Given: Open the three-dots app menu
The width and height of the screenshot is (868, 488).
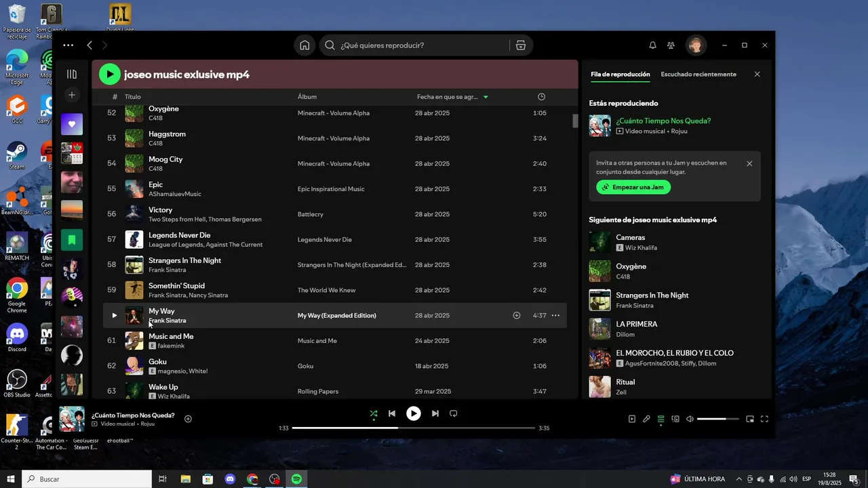Looking at the screenshot, I should (68, 45).
